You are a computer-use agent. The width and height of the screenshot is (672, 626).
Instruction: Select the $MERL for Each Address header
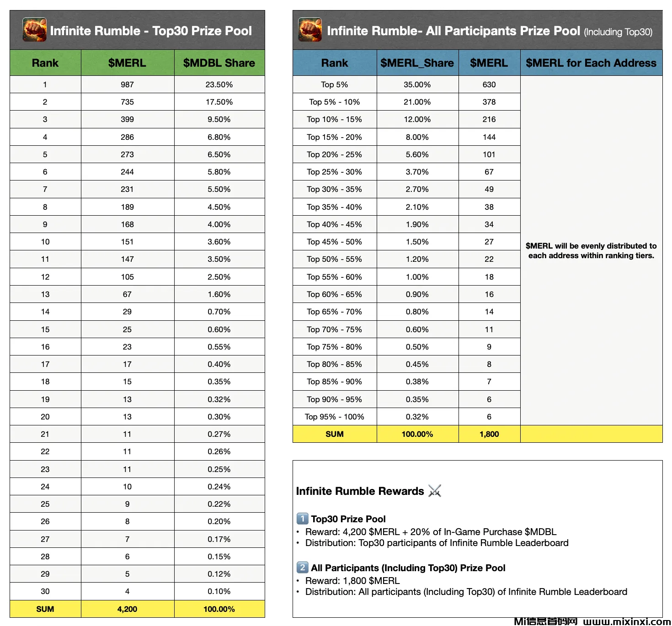tap(591, 63)
